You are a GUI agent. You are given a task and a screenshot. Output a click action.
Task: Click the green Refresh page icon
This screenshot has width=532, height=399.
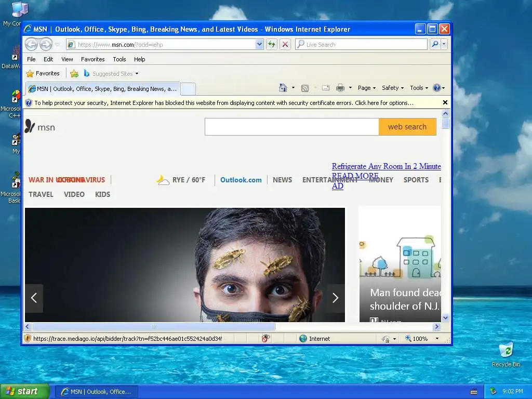pos(271,45)
